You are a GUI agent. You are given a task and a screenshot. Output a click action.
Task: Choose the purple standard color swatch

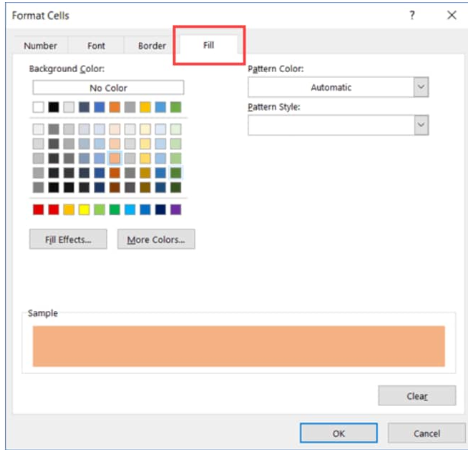176,210
